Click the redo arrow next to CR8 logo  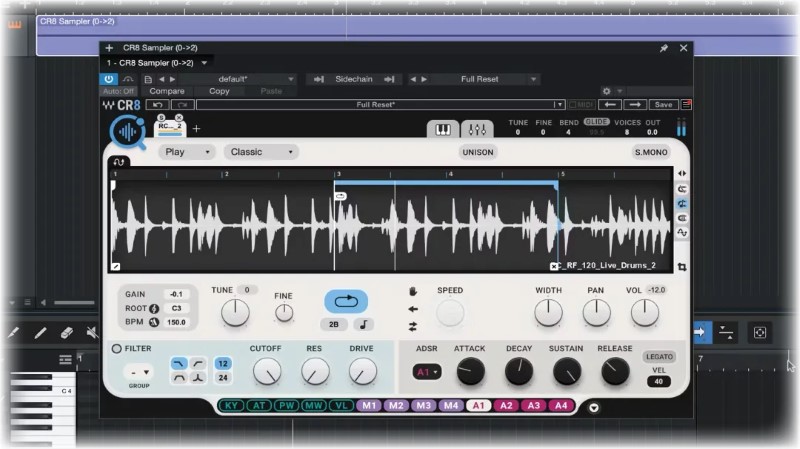pyautogui.click(x=182, y=105)
